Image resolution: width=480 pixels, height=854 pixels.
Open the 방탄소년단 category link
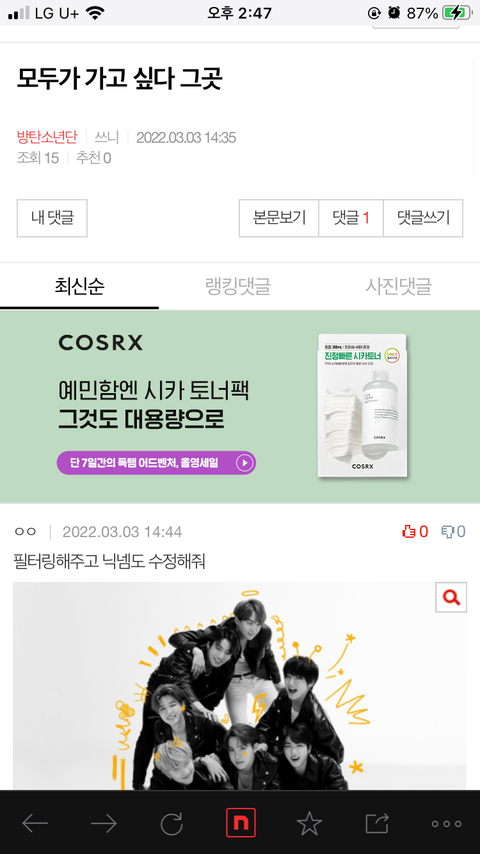coord(47,137)
